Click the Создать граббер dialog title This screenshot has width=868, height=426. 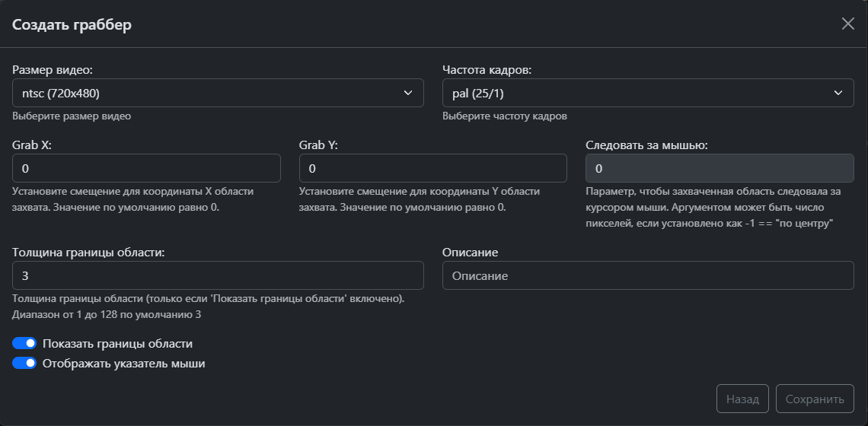point(72,24)
